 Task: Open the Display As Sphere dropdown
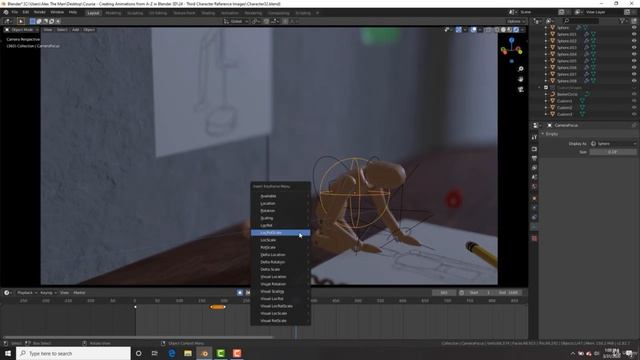613,144
